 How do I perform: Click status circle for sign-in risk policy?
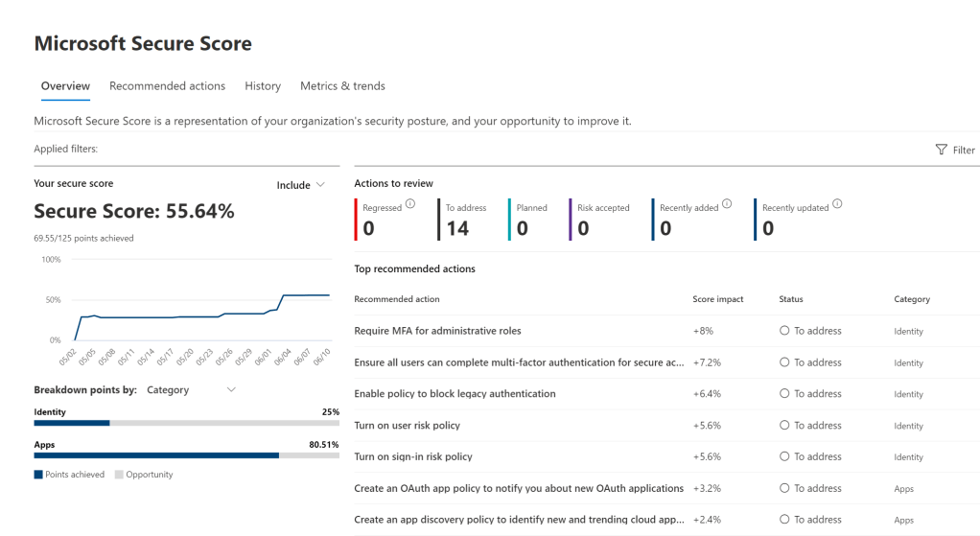pyautogui.click(x=784, y=456)
